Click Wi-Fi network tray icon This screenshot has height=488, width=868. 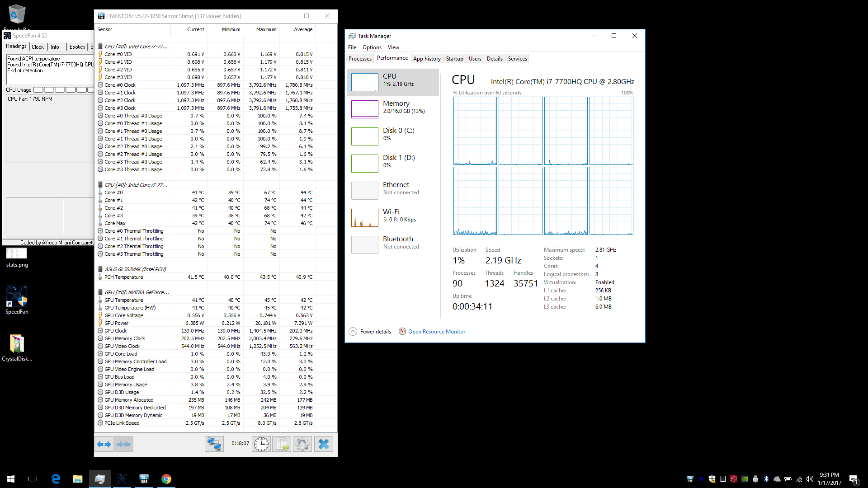(799, 479)
